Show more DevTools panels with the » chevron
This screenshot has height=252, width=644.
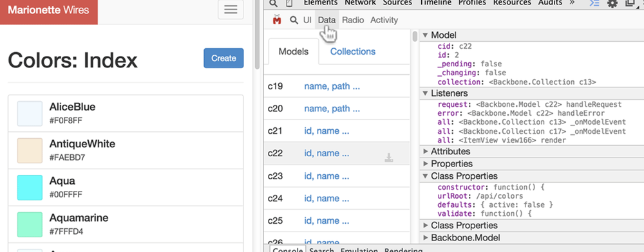click(572, 3)
